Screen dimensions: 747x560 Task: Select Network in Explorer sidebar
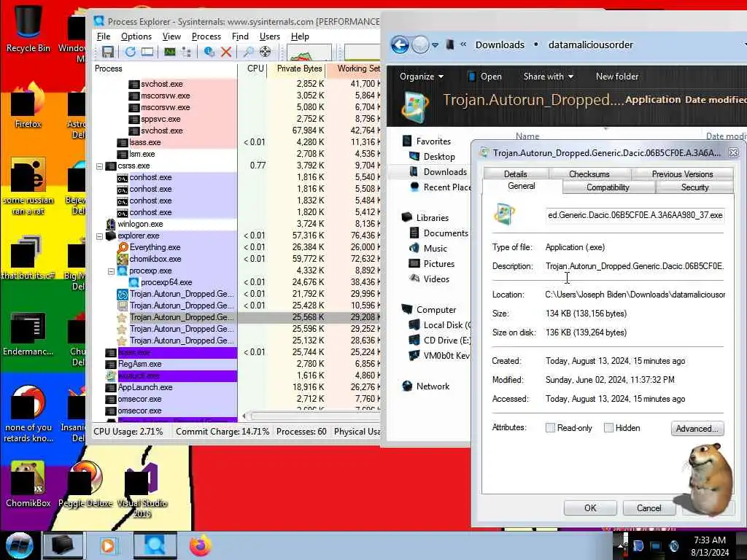425,386
